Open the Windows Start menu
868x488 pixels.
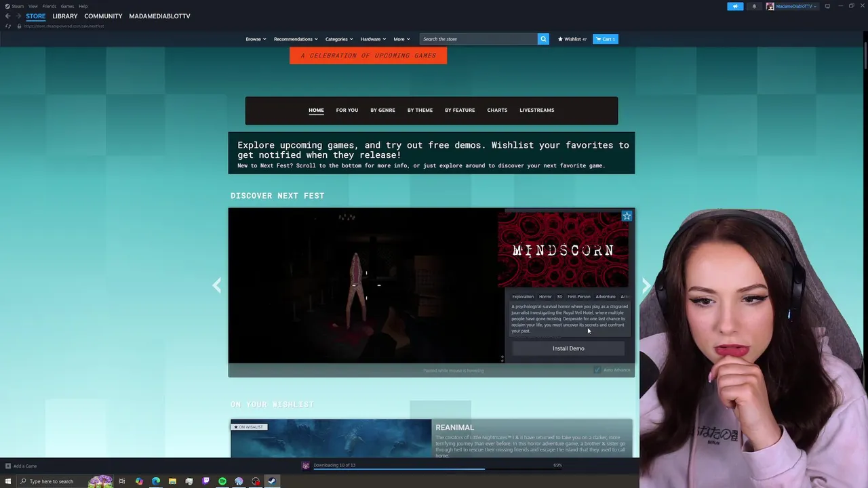(8, 481)
